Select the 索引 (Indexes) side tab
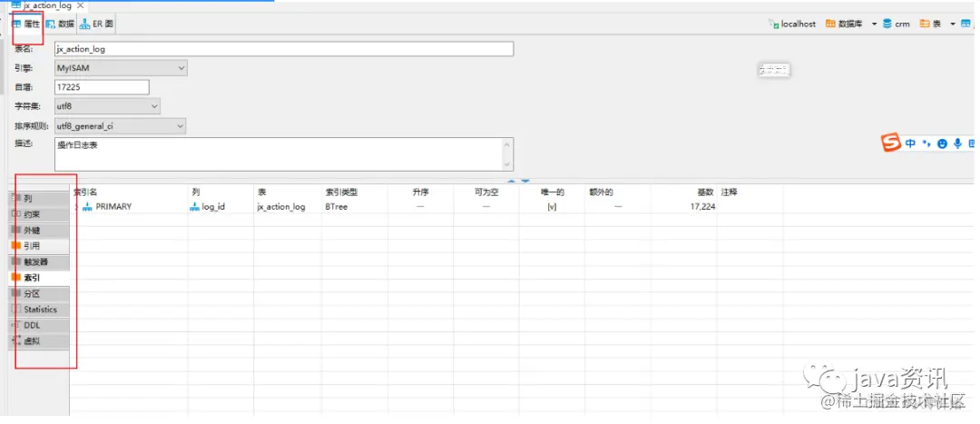Screen dimensions: 980x424 click(39, 277)
